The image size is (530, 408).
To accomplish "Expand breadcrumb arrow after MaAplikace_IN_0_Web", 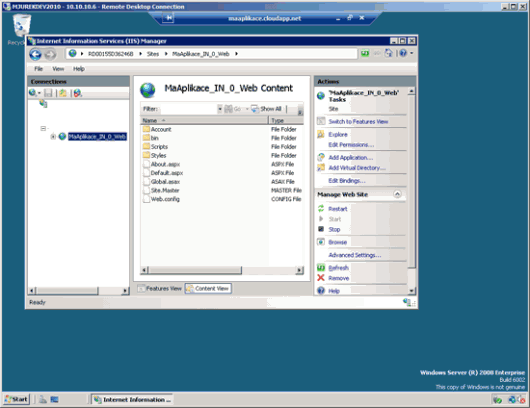I will (236, 54).
